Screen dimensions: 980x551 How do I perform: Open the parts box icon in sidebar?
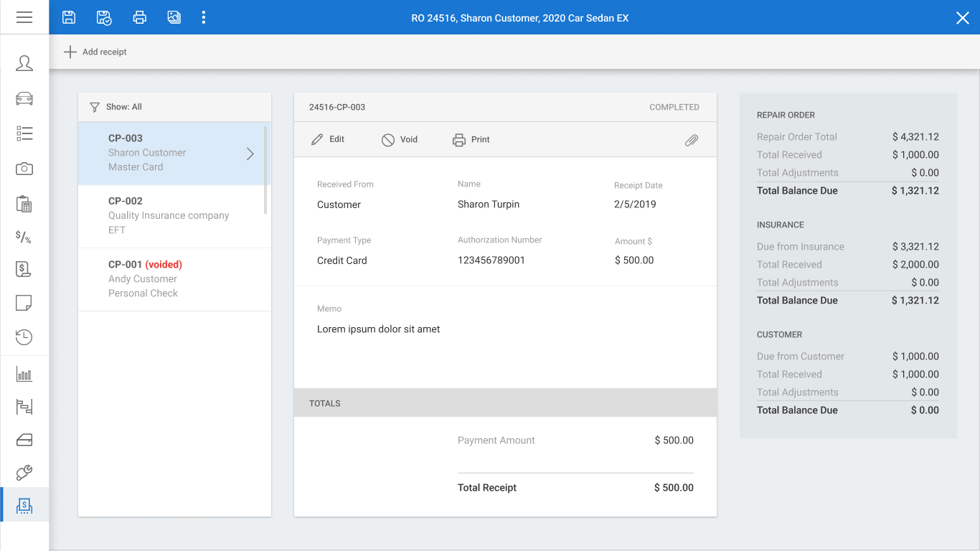[24, 440]
